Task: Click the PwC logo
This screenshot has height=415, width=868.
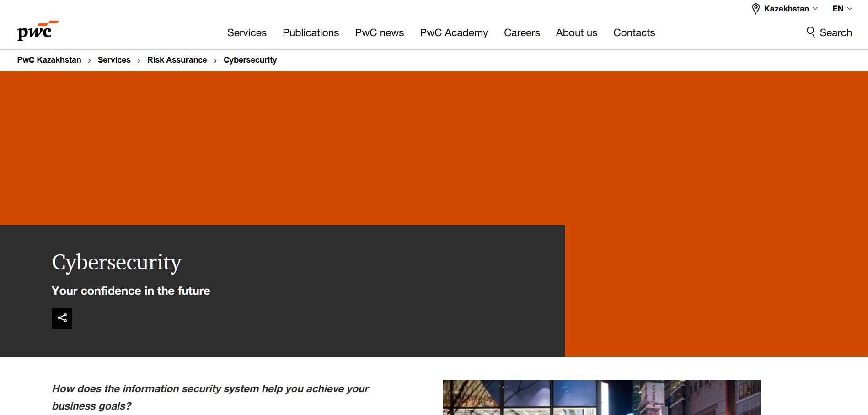Action: pyautogui.click(x=38, y=30)
